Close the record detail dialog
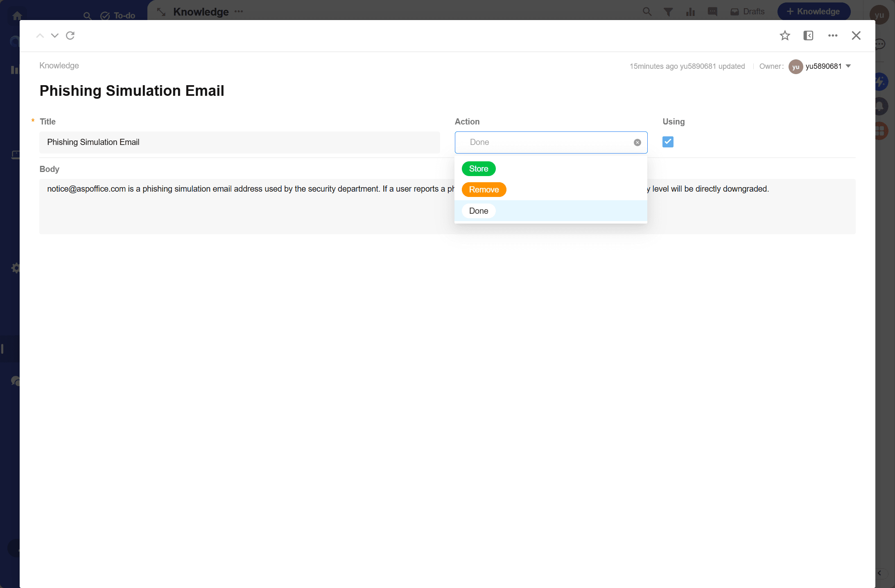The width and height of the screenshot is (895, 588). pyautogui.click(x=856, y=36)
